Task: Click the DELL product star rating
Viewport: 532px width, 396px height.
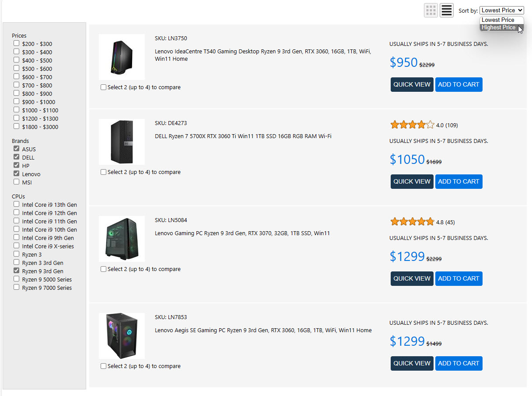Action: click(412, 125)
